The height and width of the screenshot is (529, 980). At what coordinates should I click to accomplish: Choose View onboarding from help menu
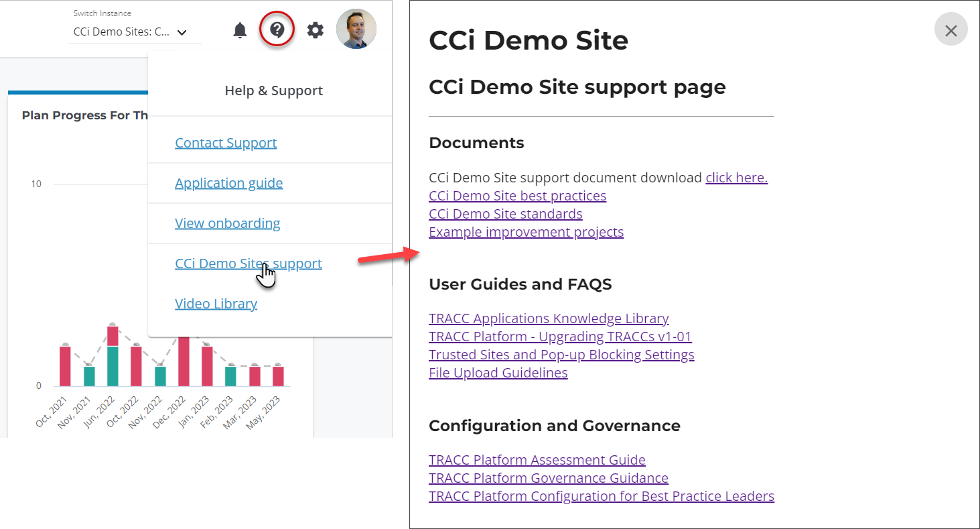(227, 223)
